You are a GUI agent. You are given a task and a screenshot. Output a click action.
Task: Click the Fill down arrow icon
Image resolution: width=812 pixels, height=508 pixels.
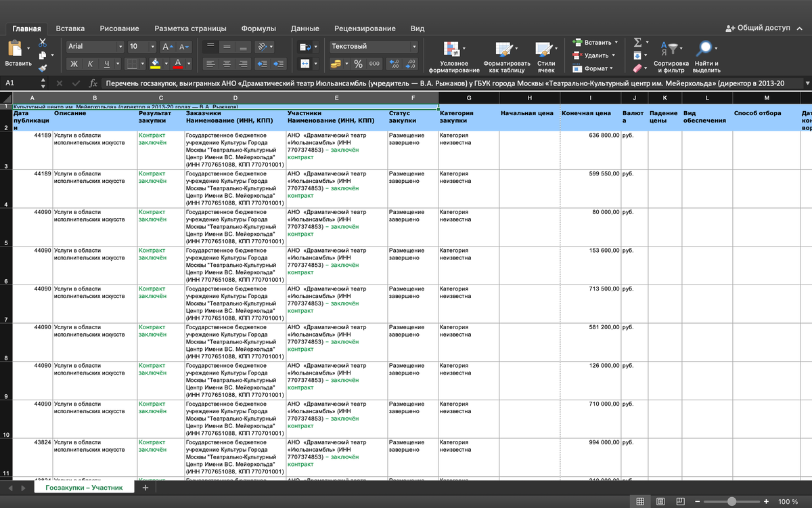[x=637, y=55]
